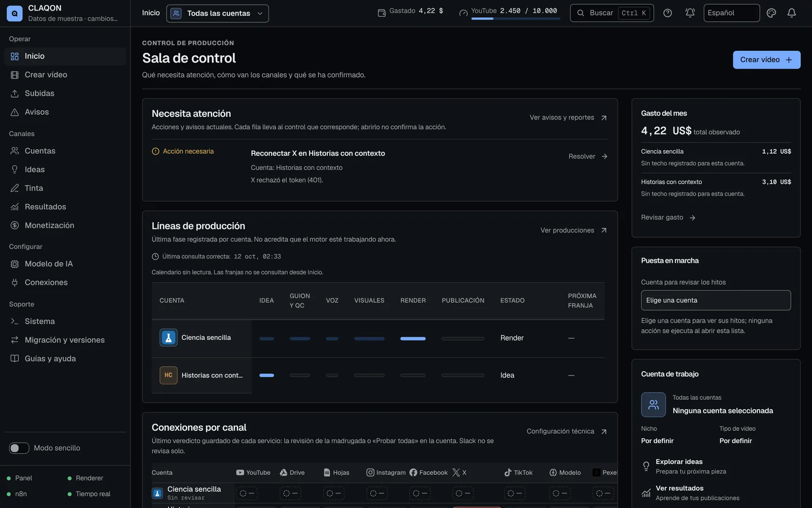Open Configuración técnica link
This screenshot has width=812, height=508.
coord(567,431)
